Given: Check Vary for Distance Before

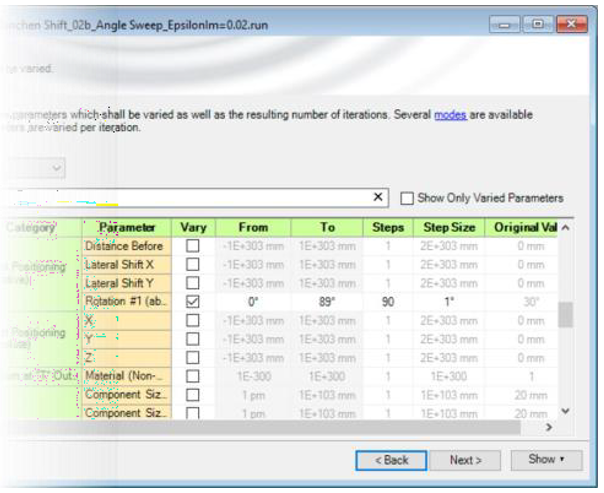Looking at the screenshot, I should click(193, 246).
